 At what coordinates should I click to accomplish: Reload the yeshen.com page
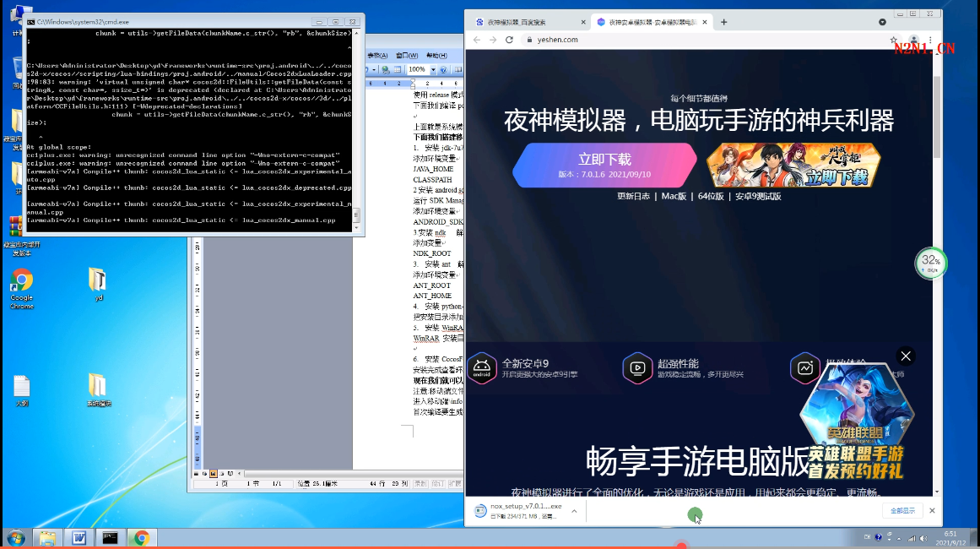coord(508,40)
